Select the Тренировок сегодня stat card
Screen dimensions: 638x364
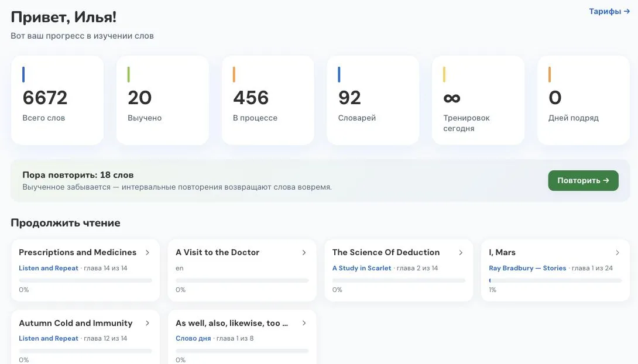pos(478,100)
